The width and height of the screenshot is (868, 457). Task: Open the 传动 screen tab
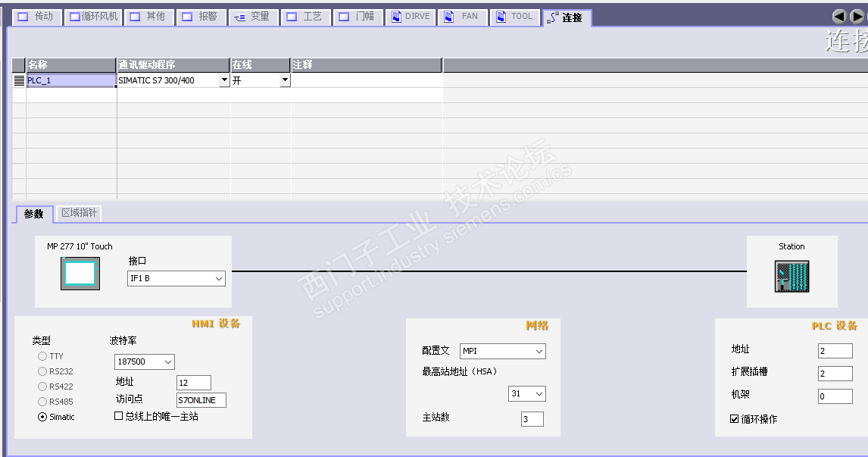(x=36, y=17)
